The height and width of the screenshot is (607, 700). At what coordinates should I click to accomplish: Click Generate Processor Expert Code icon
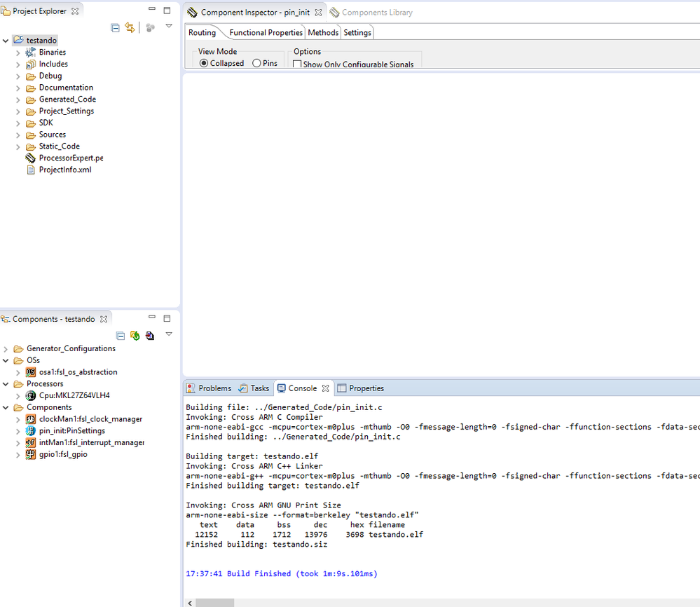pyautogui.click(x=135, y=336)
